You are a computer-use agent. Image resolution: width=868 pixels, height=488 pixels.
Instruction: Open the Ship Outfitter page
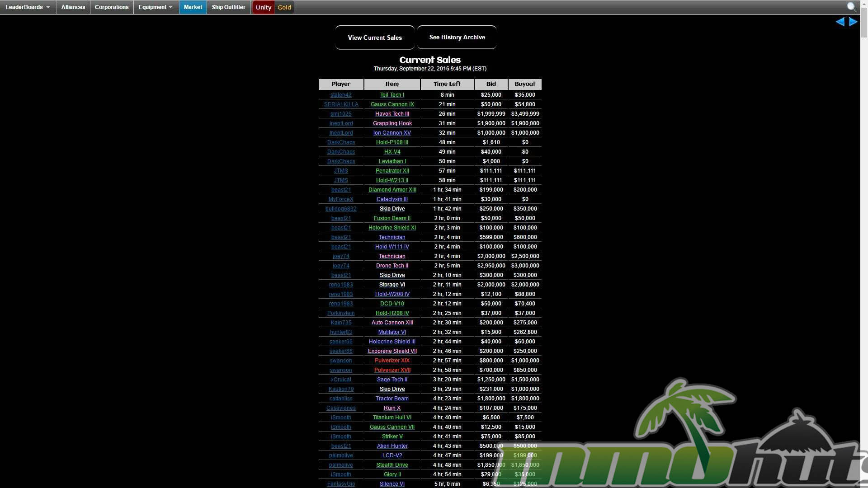click(228, 7)
